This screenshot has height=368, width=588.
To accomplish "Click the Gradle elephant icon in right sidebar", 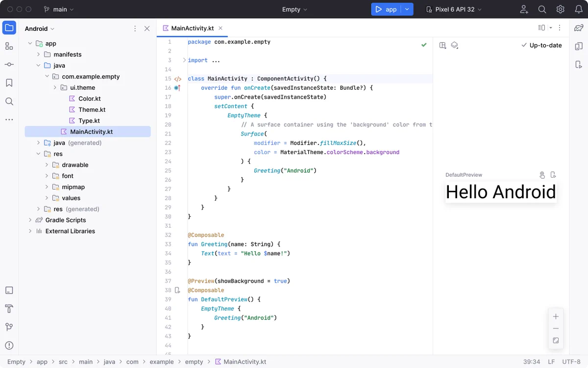I will tap(579, 27).
